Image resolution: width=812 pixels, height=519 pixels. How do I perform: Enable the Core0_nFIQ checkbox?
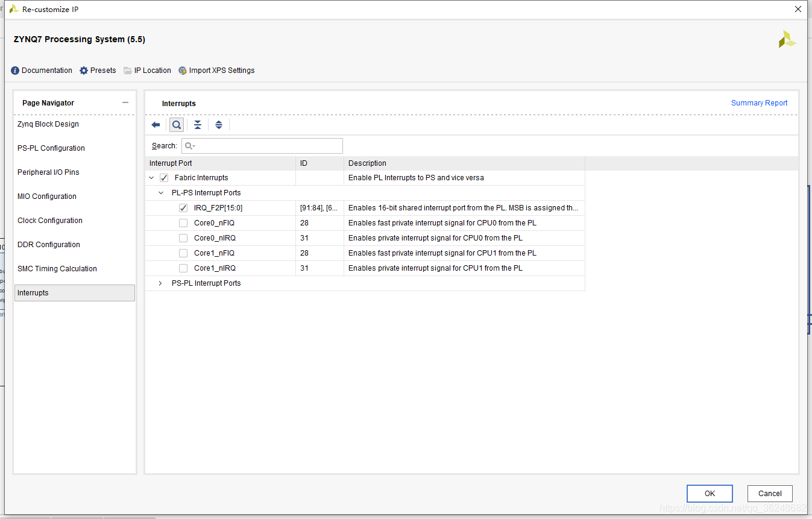[183, 223]
